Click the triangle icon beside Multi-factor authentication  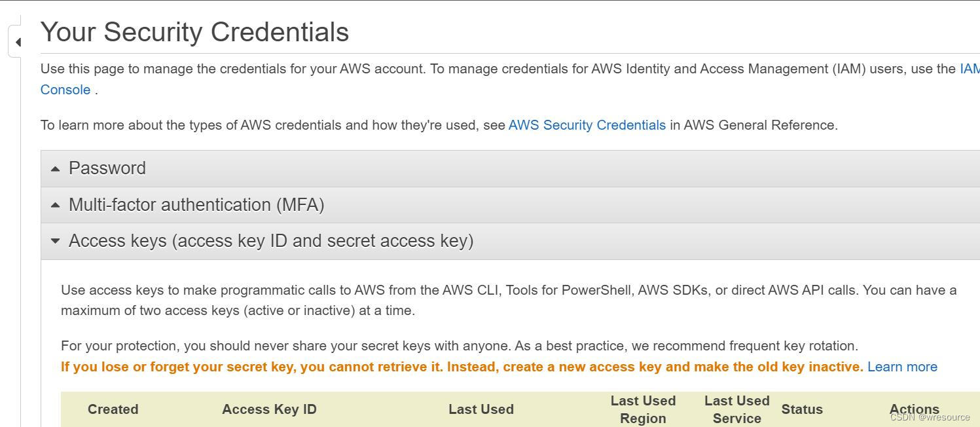[56, 205]
